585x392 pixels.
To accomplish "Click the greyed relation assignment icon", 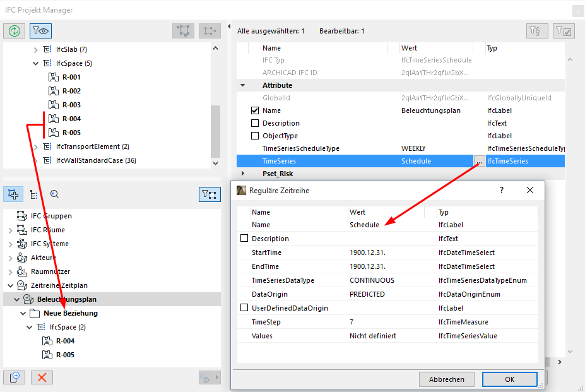I will pyautogui.click(x=210, y=30).
